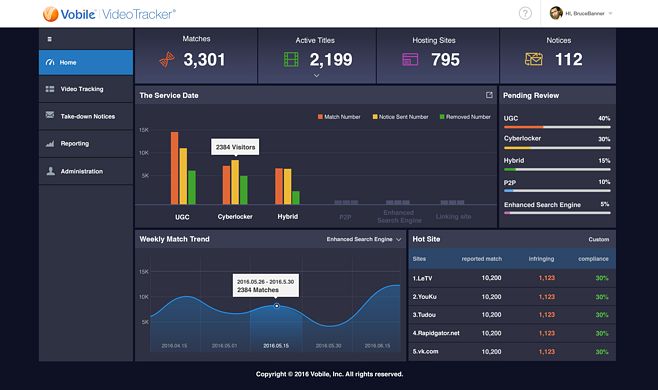Open user account dropdown arrow

click(x=611, y=13)
